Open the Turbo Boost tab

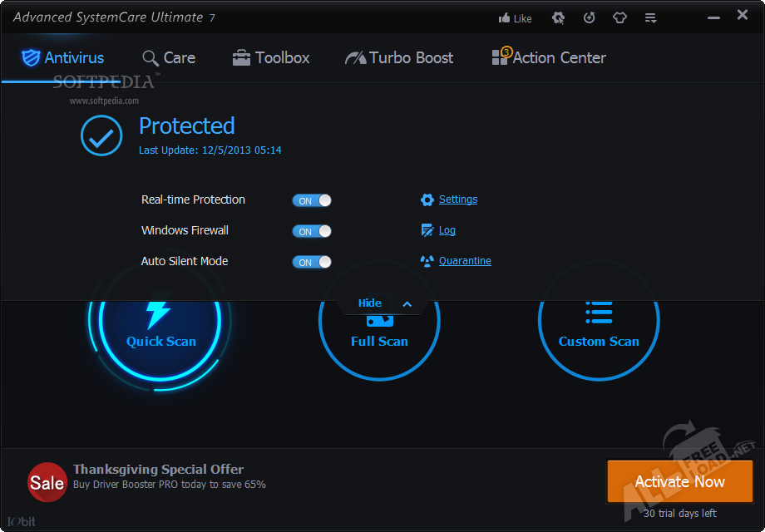pyautogui.click(x=399, y=58)
